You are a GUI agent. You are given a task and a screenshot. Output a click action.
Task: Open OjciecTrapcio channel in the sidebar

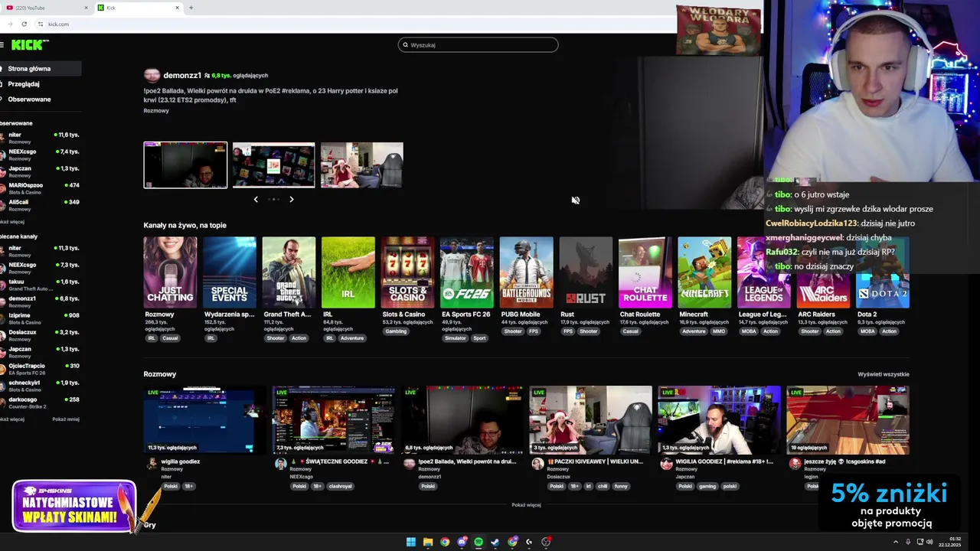[41, 369]
